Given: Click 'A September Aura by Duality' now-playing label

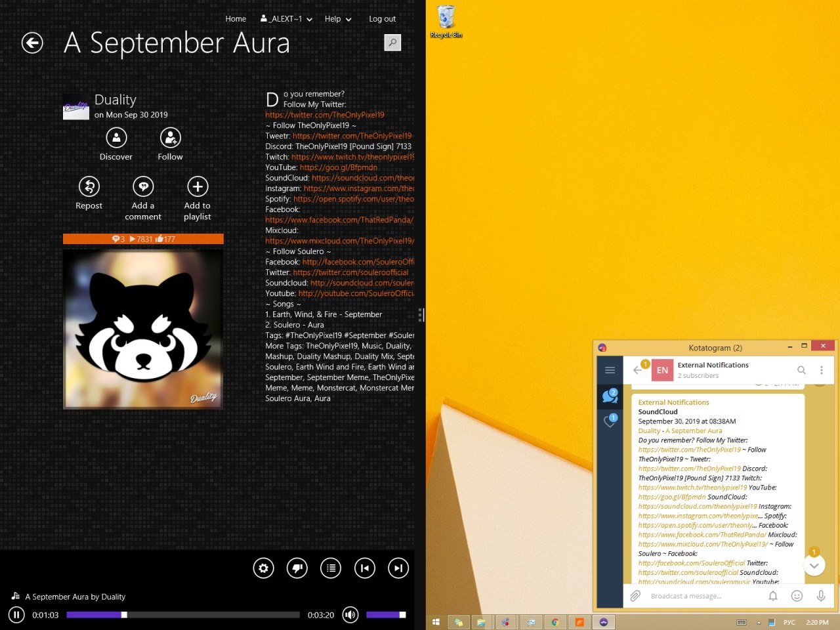Looking at the screenshot, I should click(x=75, y=597).
